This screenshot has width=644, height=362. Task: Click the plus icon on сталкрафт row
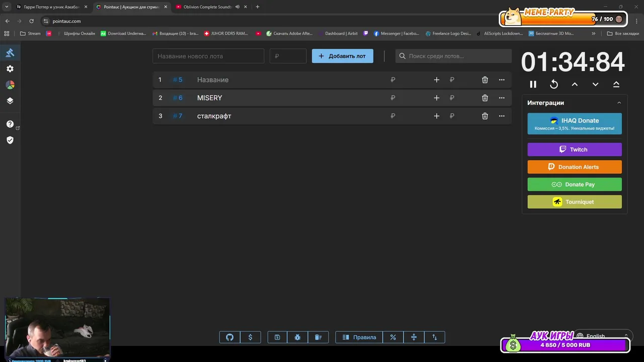[x=437, y=116]
